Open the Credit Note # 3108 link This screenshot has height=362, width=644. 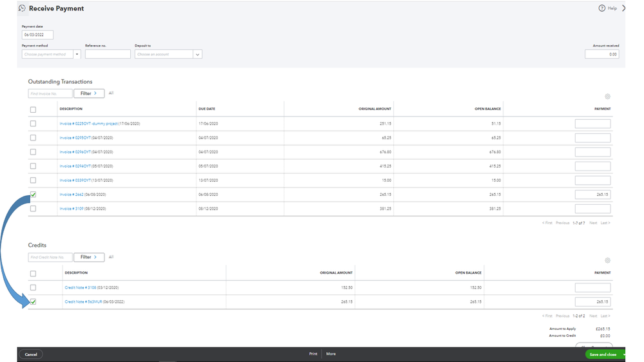click(80, 288)
